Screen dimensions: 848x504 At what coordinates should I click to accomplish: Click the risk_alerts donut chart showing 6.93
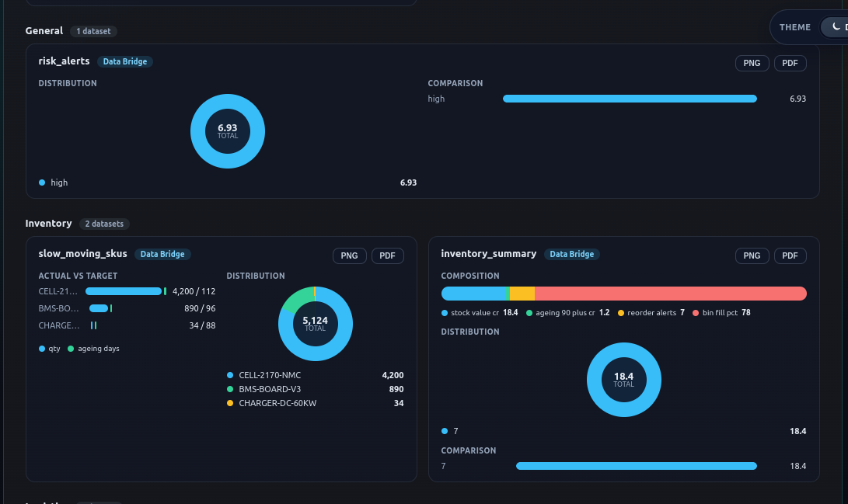tap(228, 131)
